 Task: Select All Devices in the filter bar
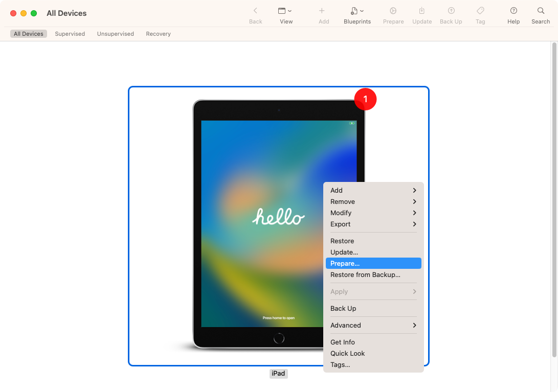(x=28, y=33)
